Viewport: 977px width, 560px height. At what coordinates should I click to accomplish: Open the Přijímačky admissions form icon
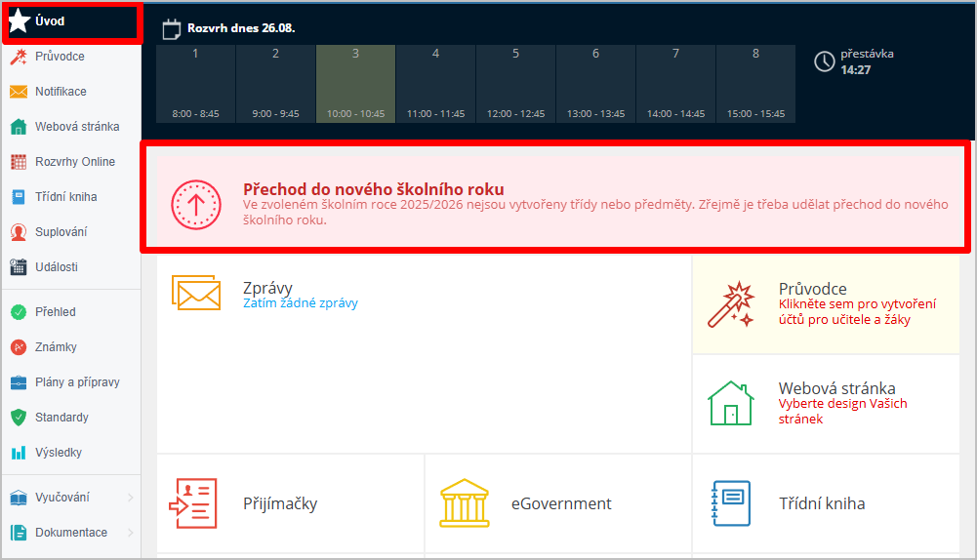tap(192, 503)
